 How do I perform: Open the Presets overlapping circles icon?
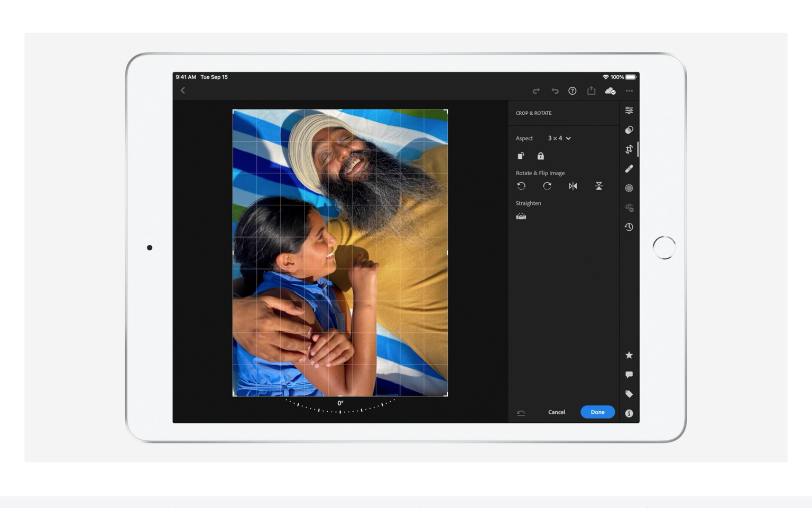629,130
